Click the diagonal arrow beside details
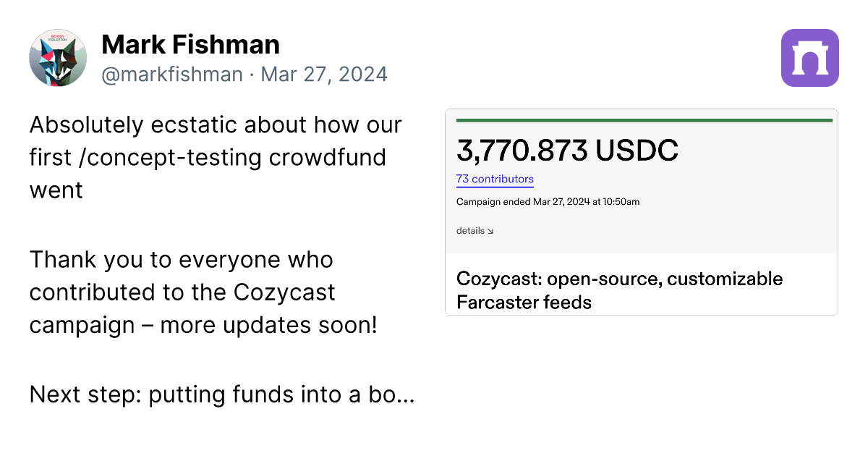Viewport: 868px width, 456px height. tap(490, 232)
